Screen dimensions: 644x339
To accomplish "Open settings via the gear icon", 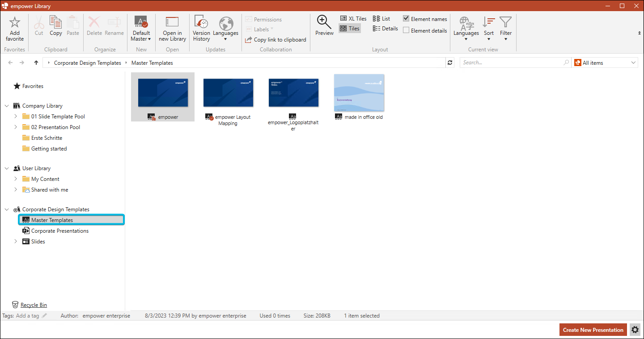I will click(x=635, y=330).
